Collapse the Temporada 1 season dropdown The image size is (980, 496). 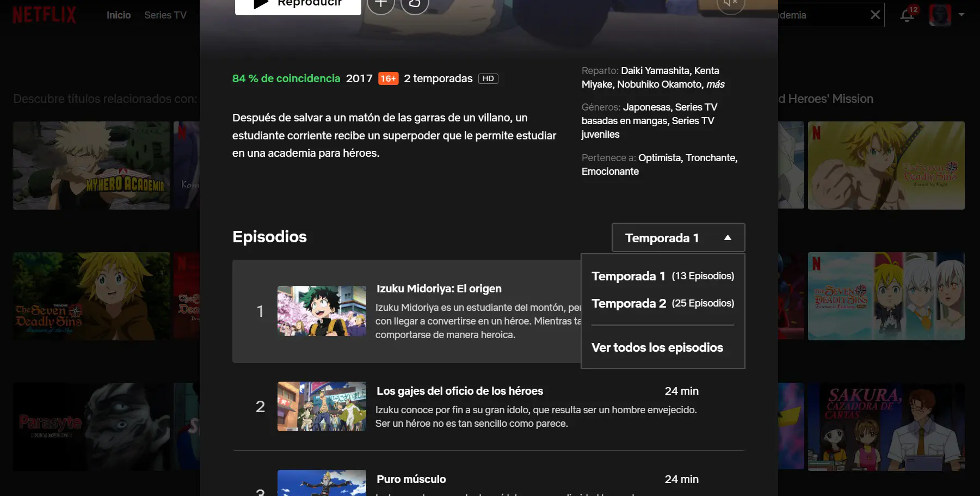[678, 237]
